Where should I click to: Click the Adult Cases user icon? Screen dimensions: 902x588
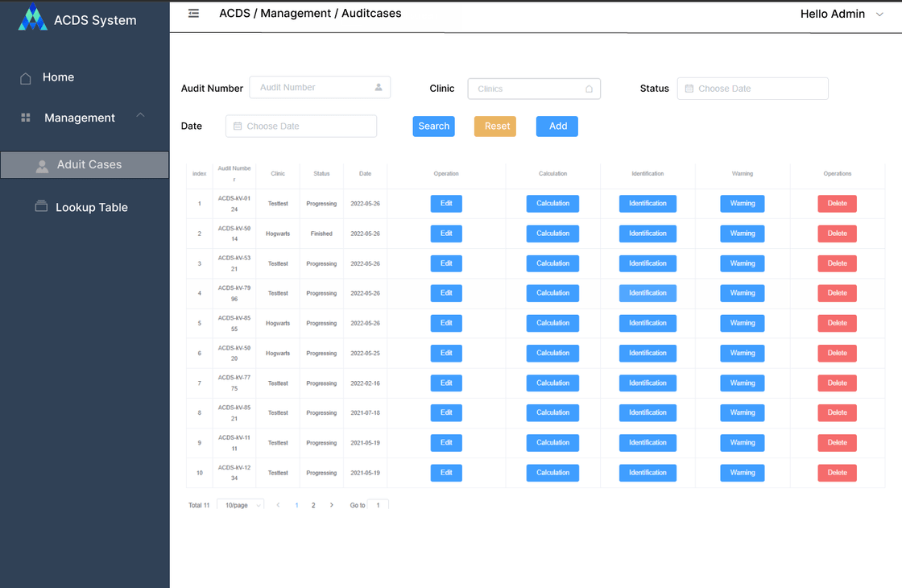tap(43, 165)
